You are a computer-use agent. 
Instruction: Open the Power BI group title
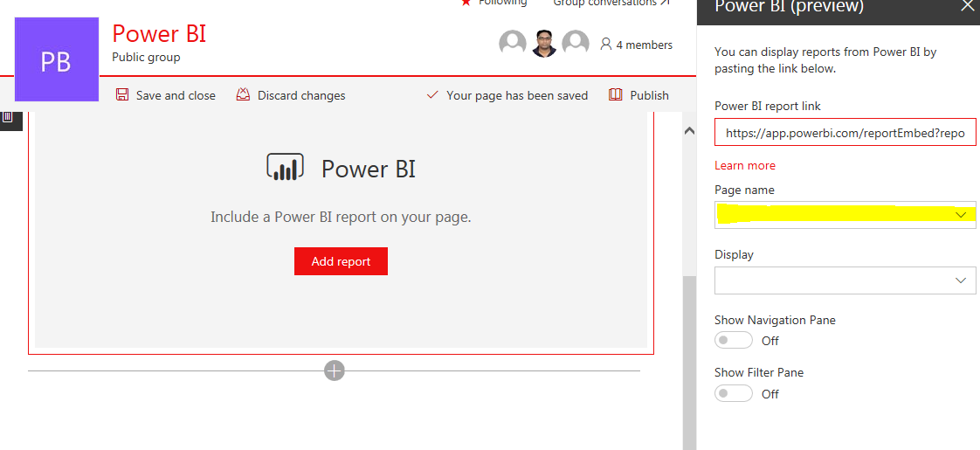coord(159,34)
